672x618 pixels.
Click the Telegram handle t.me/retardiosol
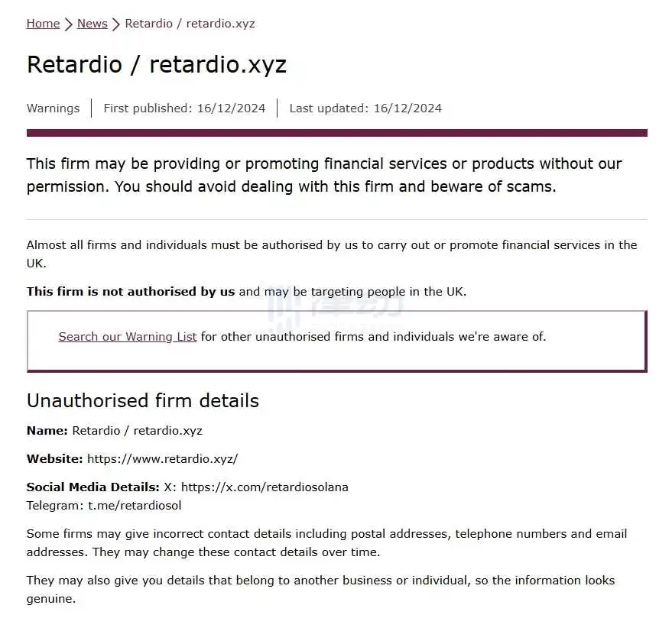pyautogui.click(x=135, y=506)
